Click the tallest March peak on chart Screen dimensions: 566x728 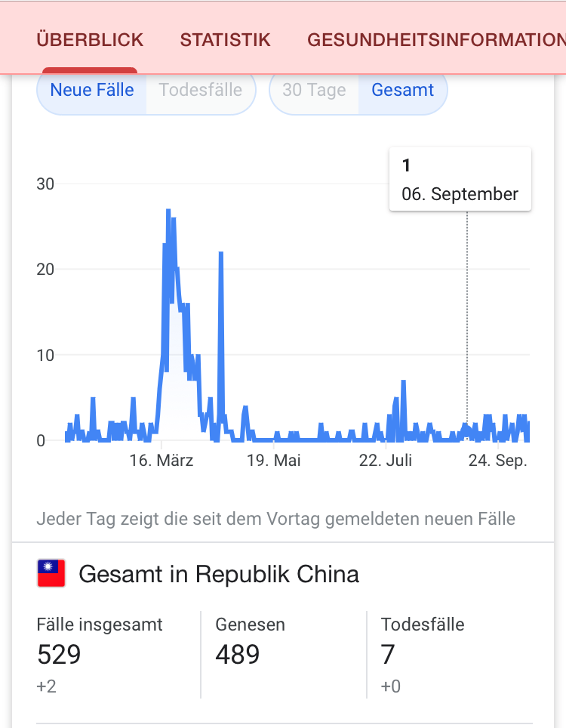pyautogui.click(x=168, y=211)
